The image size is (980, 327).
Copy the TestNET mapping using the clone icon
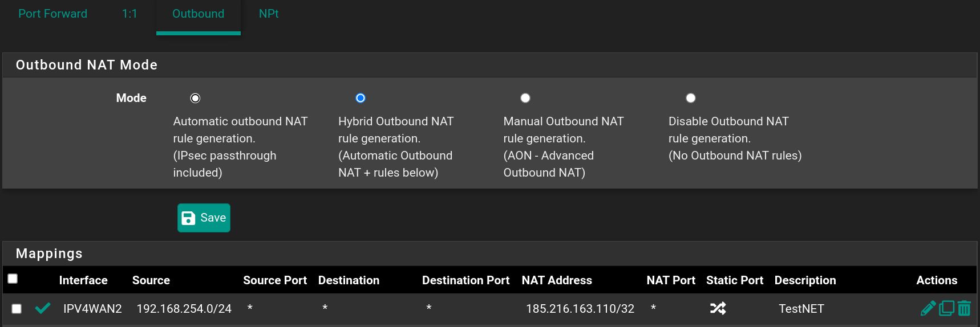pyautogui.click(x=946, y=308)
